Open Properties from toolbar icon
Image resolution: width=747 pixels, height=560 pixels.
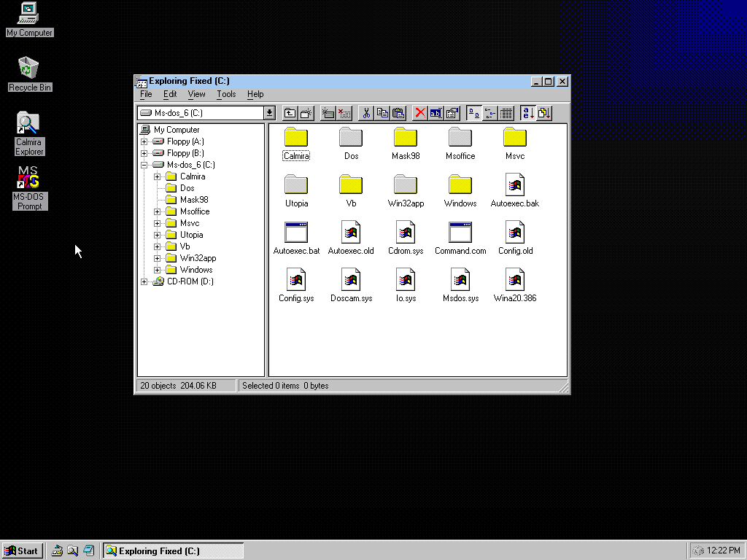[452, 113]
